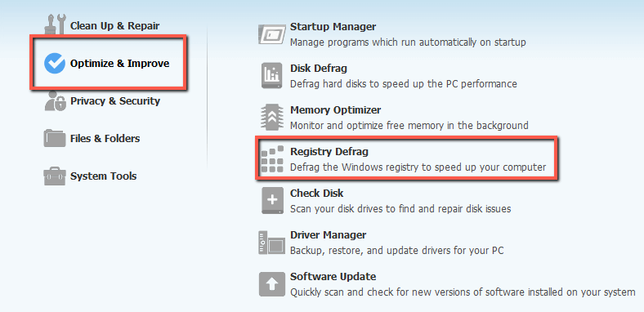Open the Privacy & Security category
Screen dimensions: 644x312
click(115, 101)
